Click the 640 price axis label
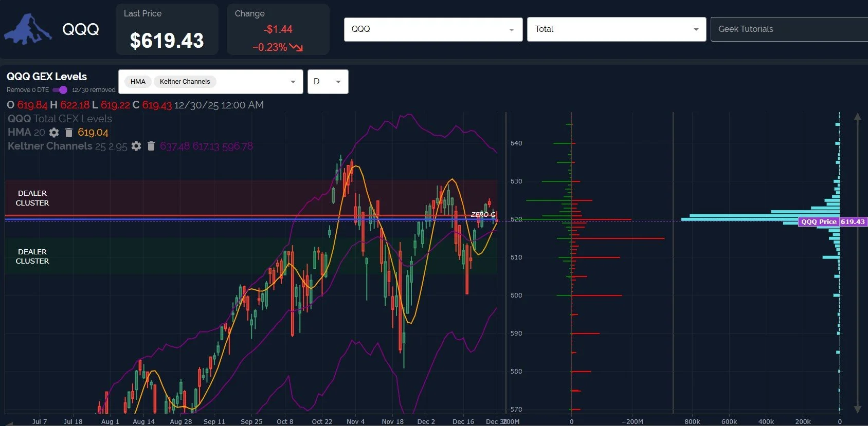 (516, 143)
